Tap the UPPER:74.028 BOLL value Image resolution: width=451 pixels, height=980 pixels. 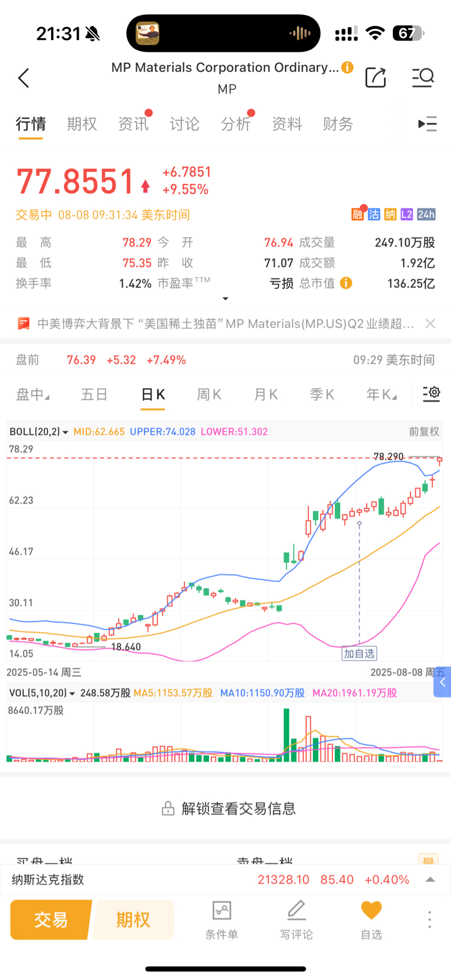(x=163, y=432)
